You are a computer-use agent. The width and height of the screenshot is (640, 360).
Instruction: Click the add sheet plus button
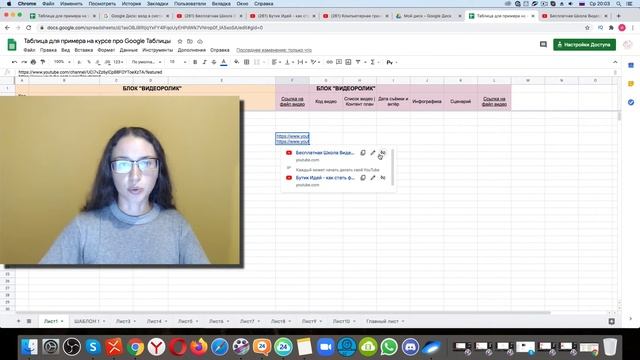18,321
